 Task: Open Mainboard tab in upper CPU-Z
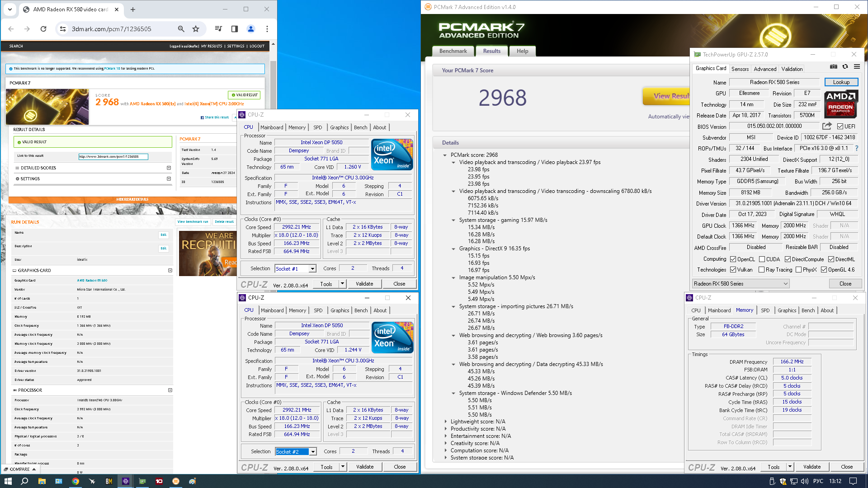pyautogui.click(x=272, y=127)
